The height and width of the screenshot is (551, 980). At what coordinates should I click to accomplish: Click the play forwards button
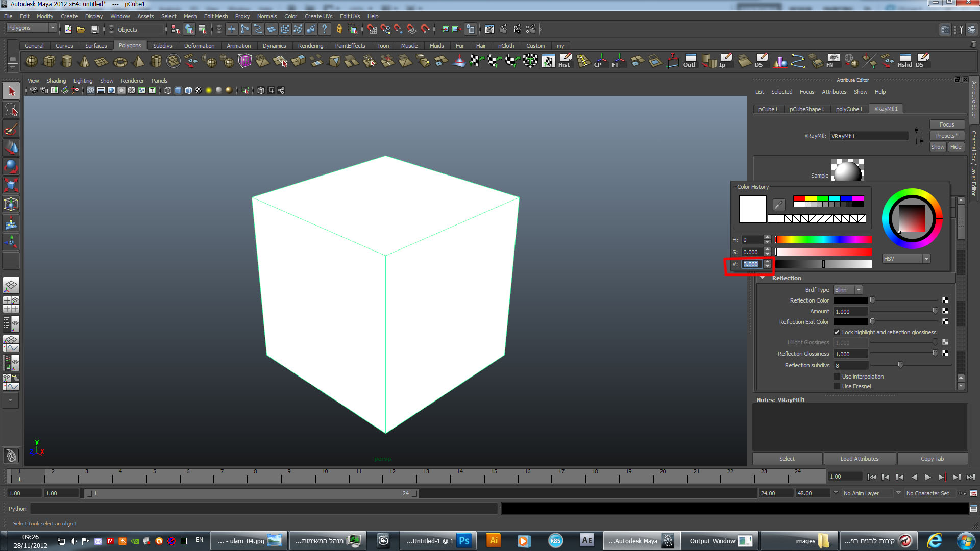click(x=928, y=477)
